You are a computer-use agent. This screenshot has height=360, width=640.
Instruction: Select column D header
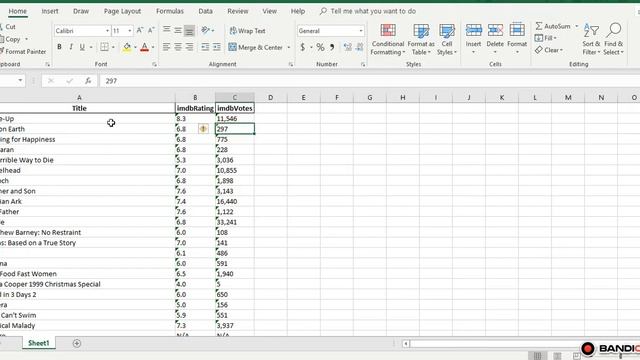click(x=271, y=98)
